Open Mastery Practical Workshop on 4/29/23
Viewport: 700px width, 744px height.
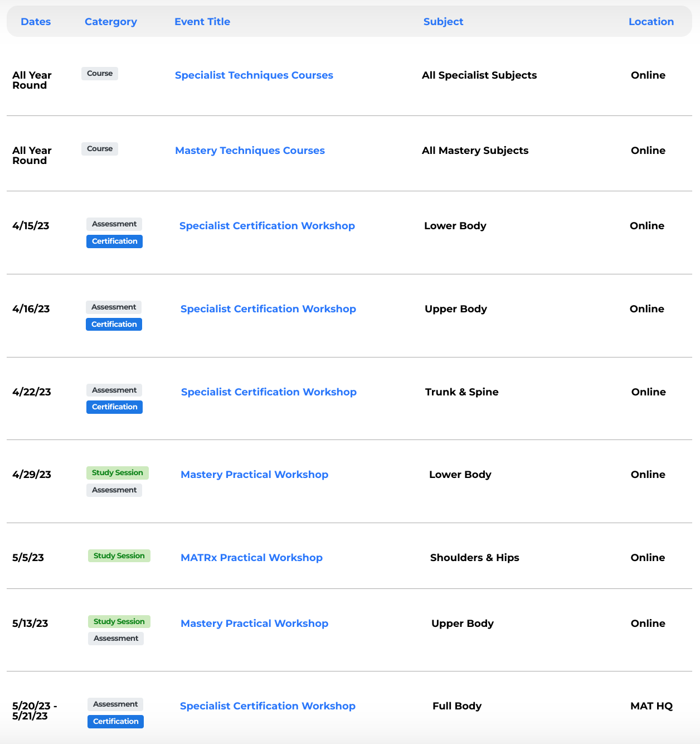pyautogui.click(x=255, y=475)
